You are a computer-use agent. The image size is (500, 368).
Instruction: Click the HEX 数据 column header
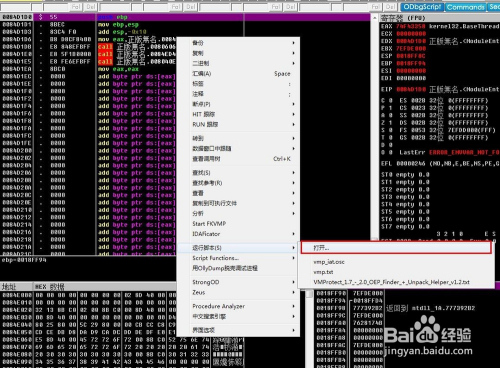coord(50,287)
